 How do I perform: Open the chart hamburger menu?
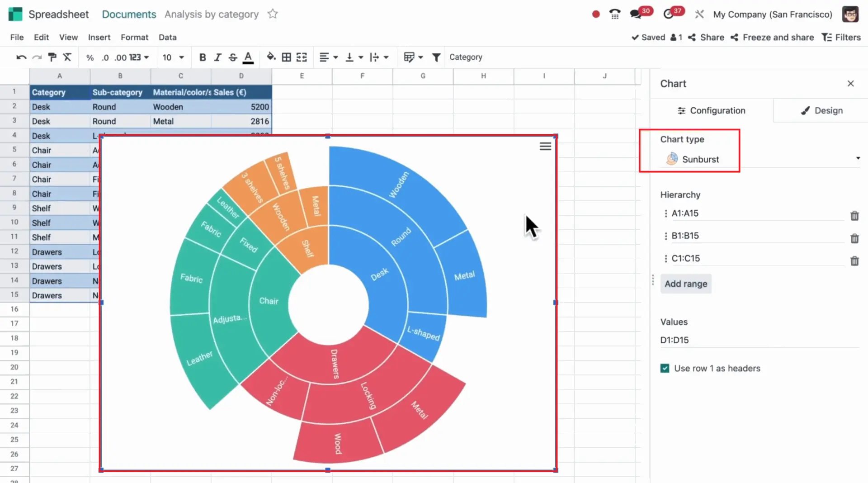click(x=545, y=147)
